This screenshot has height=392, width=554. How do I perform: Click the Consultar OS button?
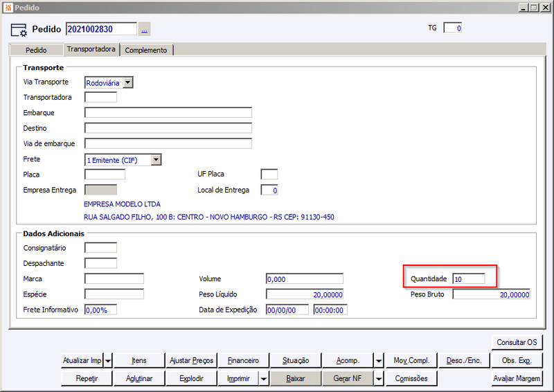pos(517,342)
